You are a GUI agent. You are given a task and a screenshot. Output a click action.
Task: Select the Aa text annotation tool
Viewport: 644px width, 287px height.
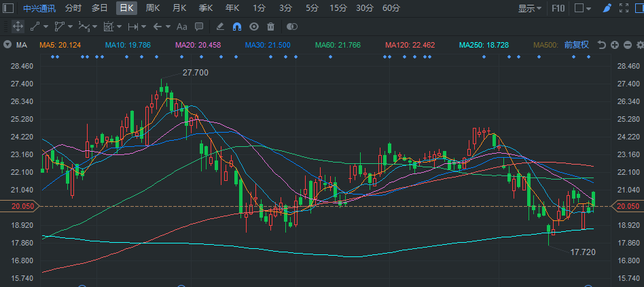coord(181,27)
